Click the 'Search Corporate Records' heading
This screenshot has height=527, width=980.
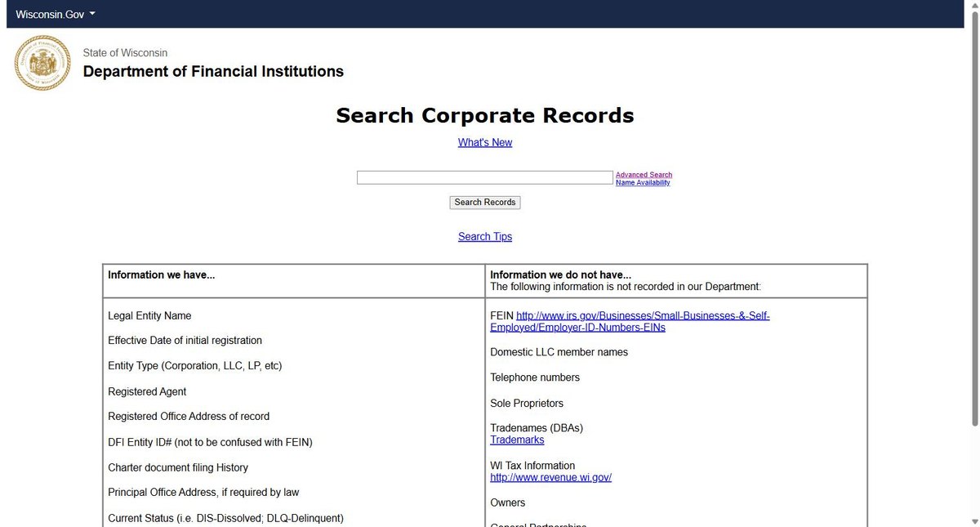[485, 115]
